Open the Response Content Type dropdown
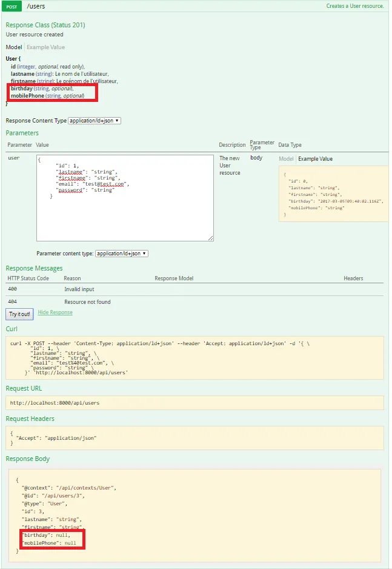 click(94, 121)
